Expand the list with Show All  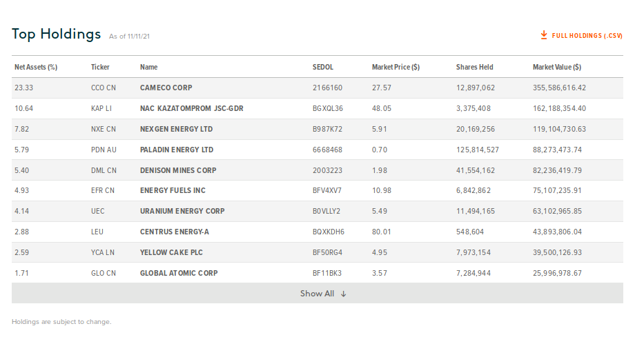[317, 294]
